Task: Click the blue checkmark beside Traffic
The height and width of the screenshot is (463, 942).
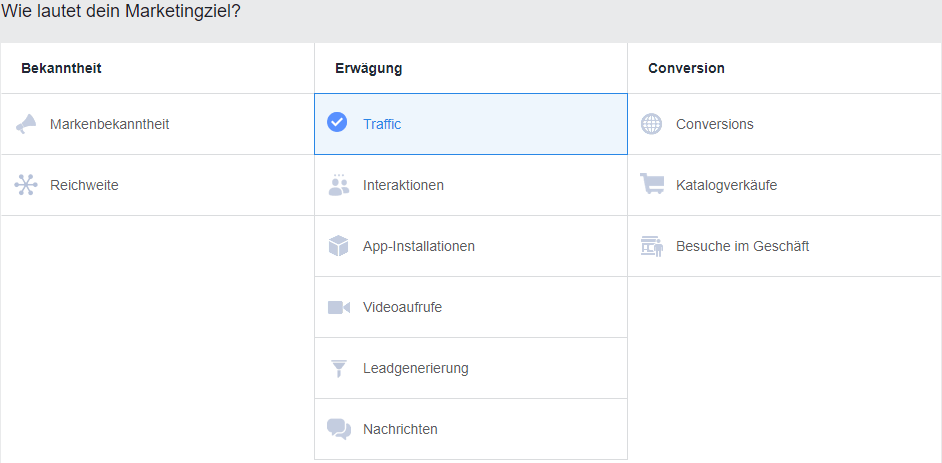Action: (338, 123)
